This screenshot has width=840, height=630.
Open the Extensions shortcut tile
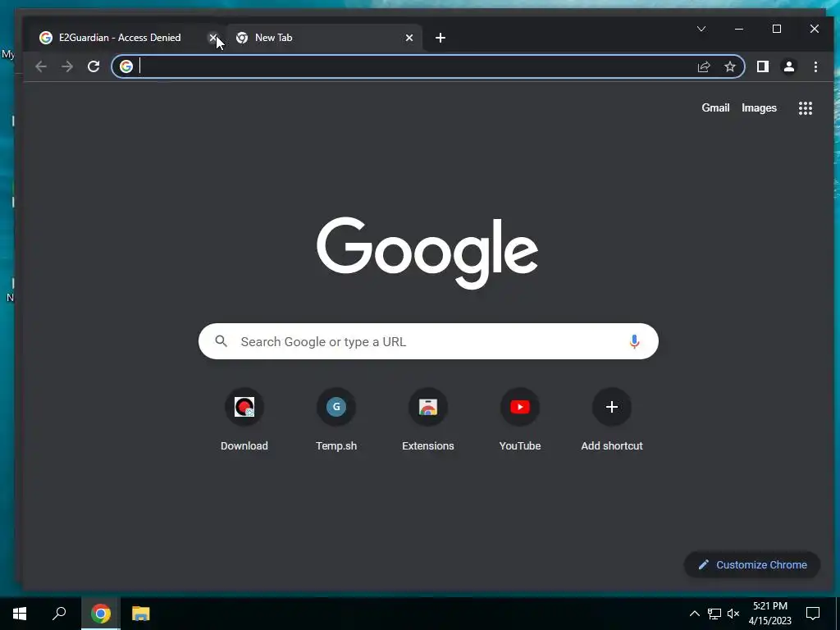pyautogui.click(x=428, y=420)
